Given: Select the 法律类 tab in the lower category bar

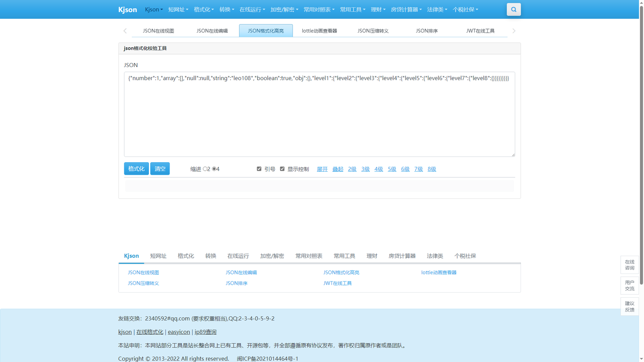Looking at the screenshot, I should [x=435, y=256].
